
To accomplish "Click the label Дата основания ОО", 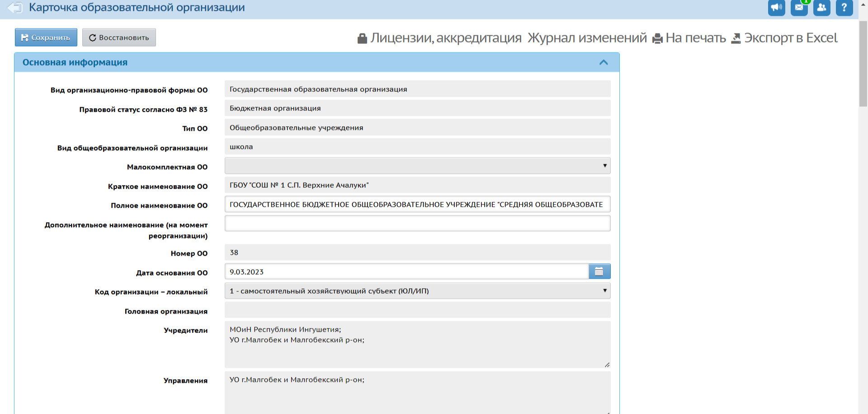I will click(172, 273).
